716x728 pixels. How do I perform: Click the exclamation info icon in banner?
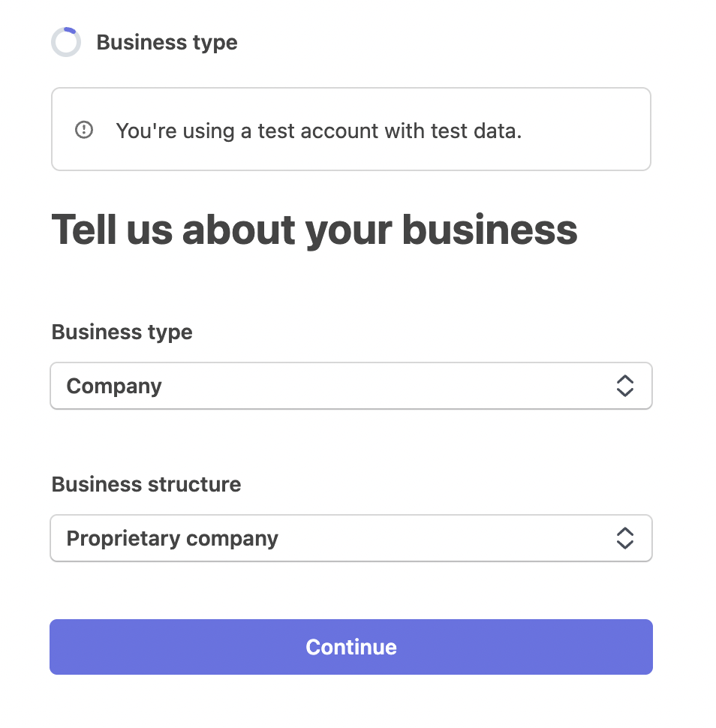[x=84, y=130]
